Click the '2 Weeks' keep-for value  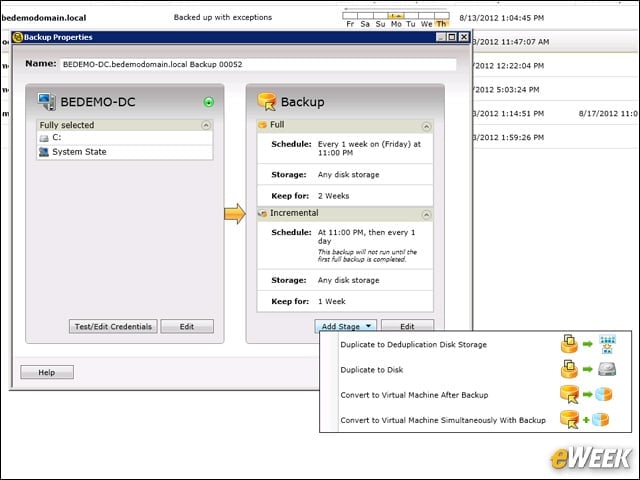(333, 196)
